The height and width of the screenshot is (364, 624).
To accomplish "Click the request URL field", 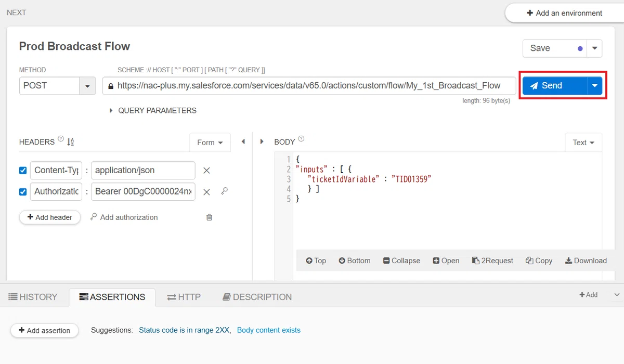I will tap(309, 86).
